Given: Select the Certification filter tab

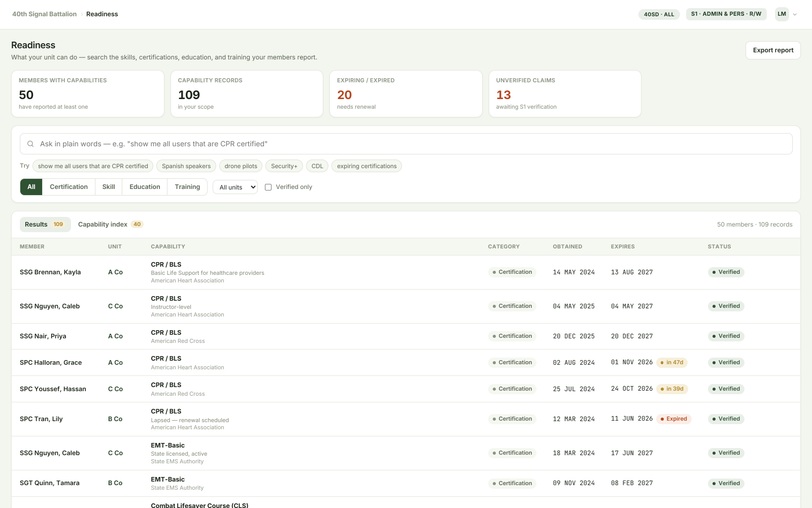Looking at the screenshot, I should tap(69, 187).
